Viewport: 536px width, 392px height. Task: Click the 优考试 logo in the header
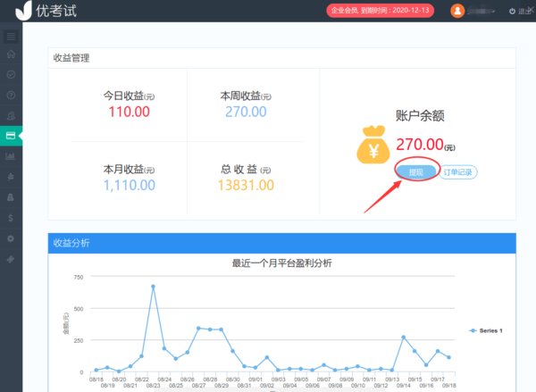coord(46,11)
